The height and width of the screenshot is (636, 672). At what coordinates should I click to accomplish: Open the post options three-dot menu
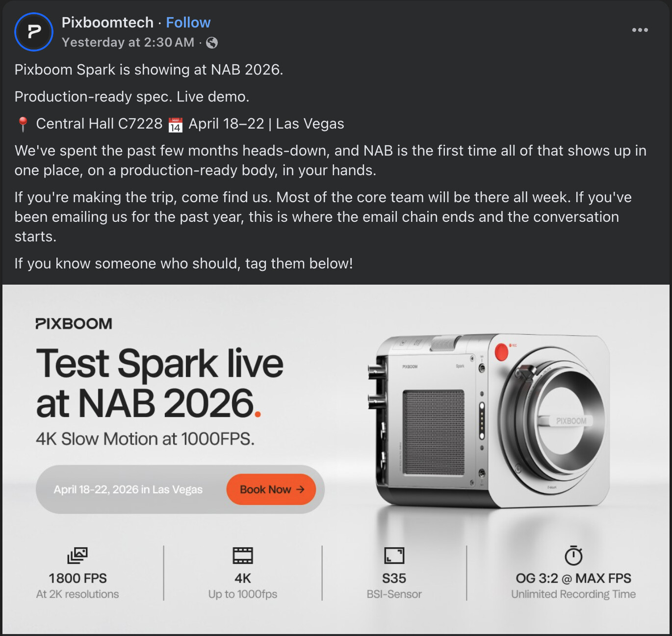640,30
